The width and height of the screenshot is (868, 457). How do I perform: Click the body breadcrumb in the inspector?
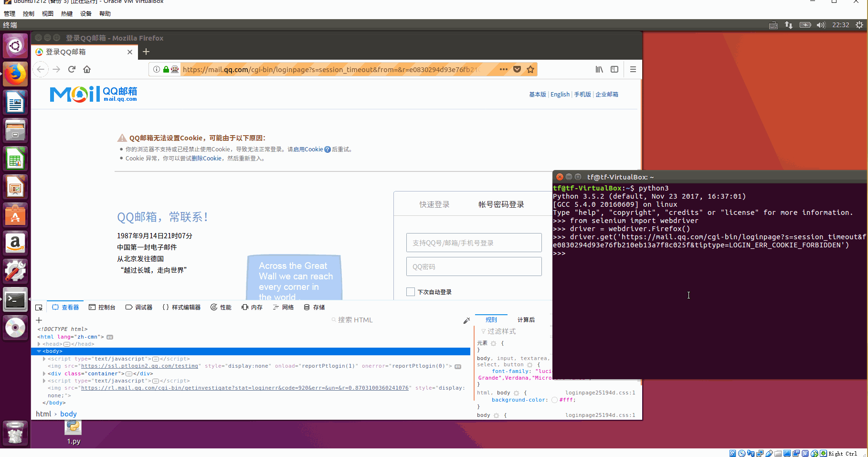pyautogui.click(x=68, y=414)
